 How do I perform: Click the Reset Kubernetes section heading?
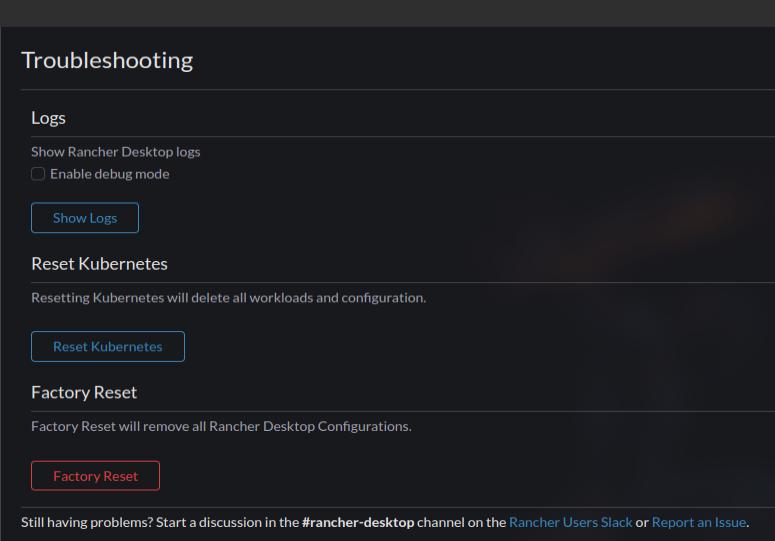pos(99,264)
